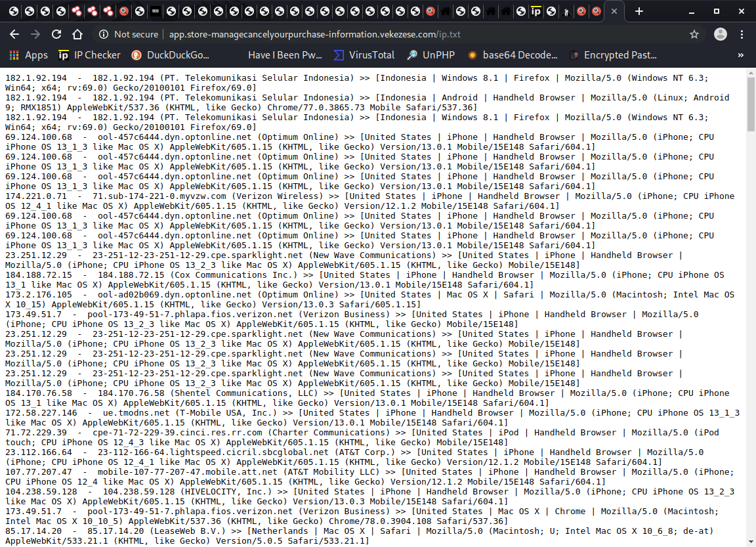Click the text '(HIVELOCITY, Inc.)'
The image size is (756, 547).
click(x=226, y=492)
